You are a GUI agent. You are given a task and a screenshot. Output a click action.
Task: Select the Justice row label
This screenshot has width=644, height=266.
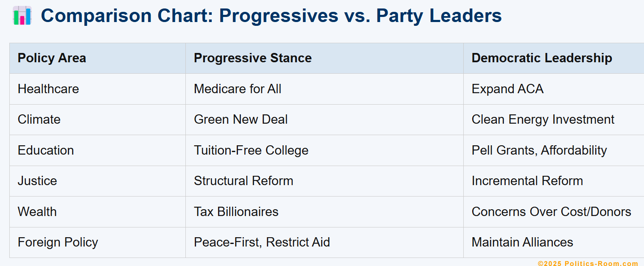(37, 181)
